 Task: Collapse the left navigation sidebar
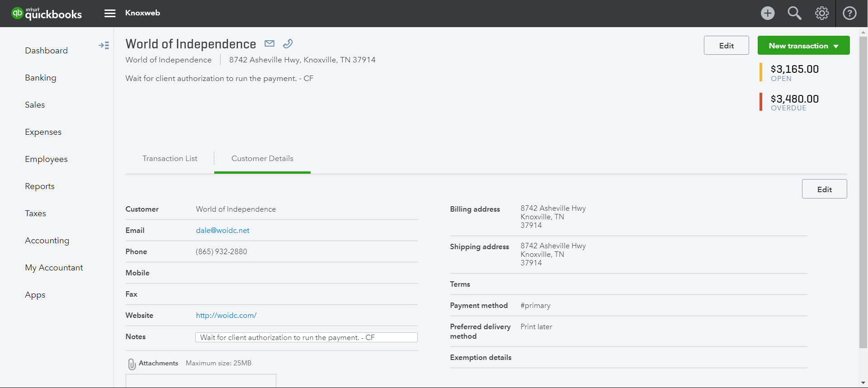104,45
